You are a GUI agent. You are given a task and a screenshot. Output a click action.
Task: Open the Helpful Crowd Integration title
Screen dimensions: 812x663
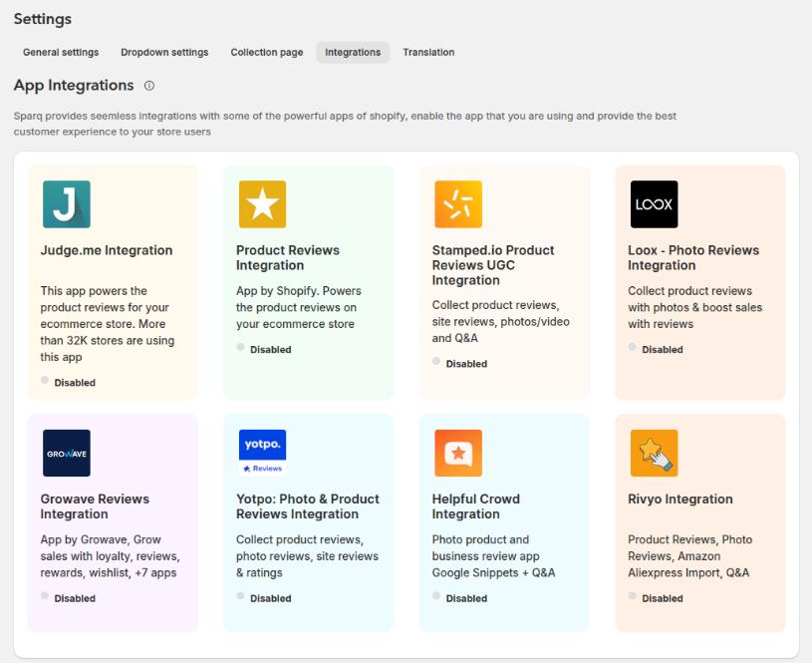tap(476, 506)
